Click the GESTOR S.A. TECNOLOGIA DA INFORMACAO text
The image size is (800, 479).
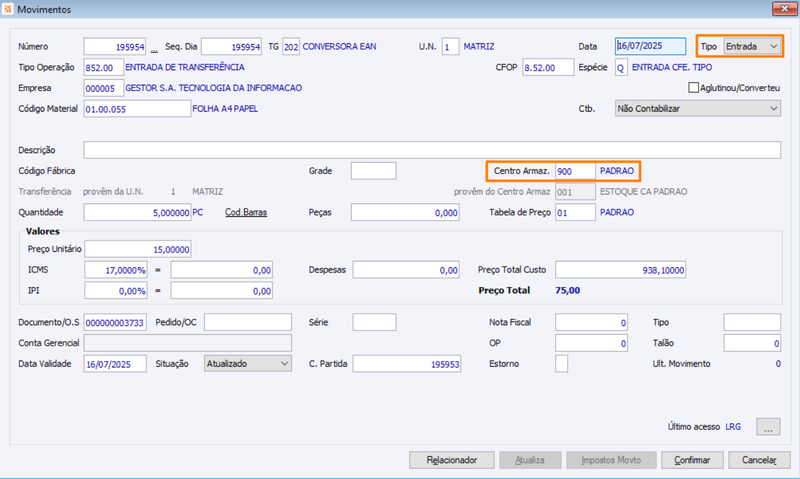[214, 88]
